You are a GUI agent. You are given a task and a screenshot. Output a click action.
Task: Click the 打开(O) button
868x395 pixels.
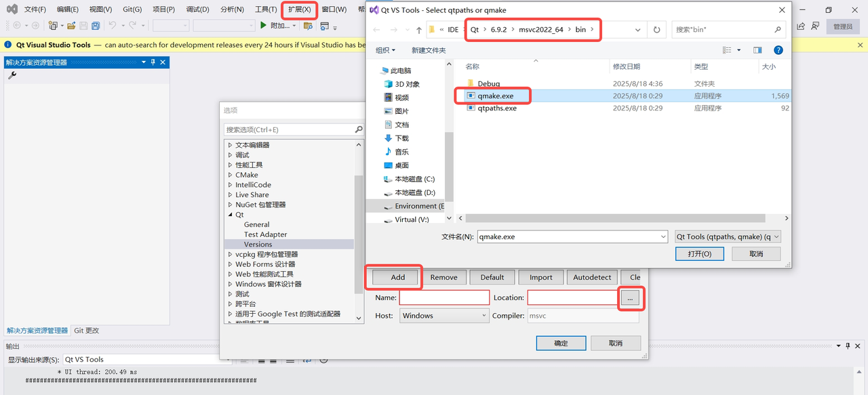[x=699, y=254]
